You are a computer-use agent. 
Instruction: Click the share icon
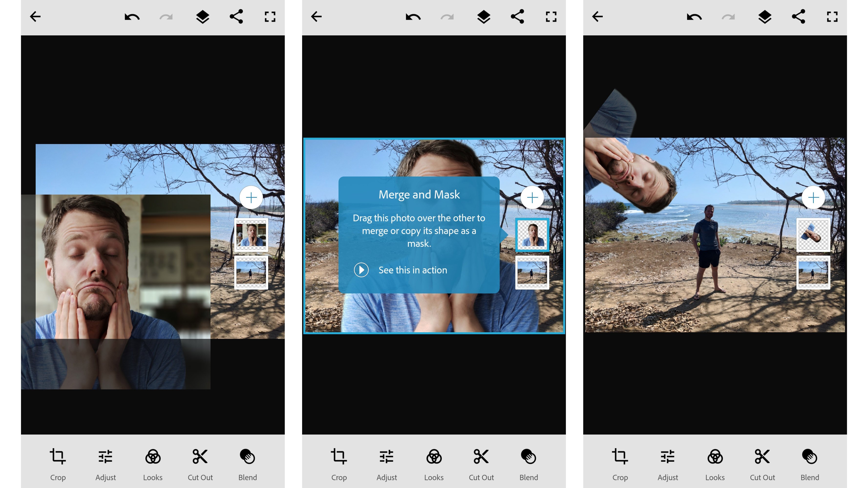tap(237, 17)
